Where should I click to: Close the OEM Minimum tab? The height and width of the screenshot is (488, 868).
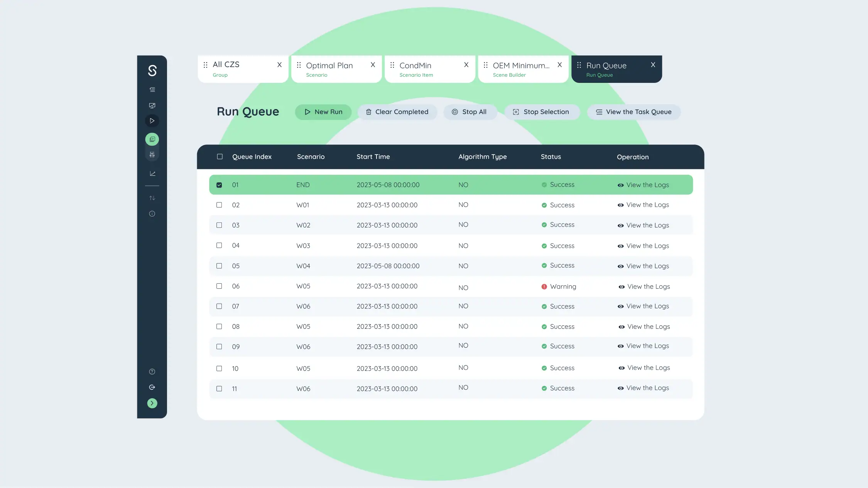click(559, 65)
